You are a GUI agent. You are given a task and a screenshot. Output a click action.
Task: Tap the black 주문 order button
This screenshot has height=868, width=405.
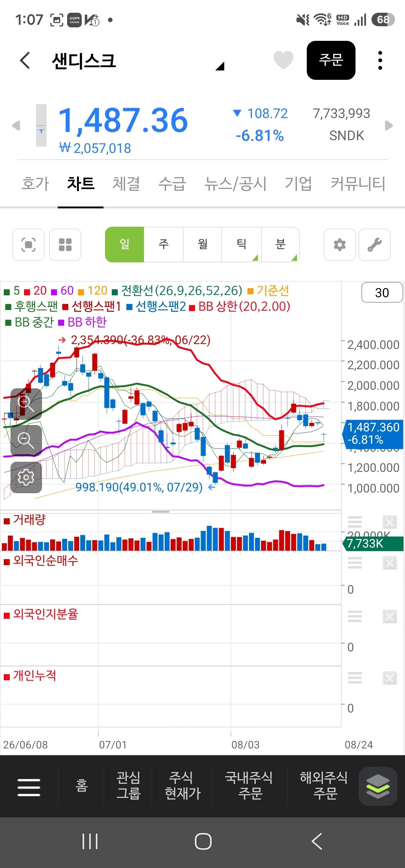pos(331,60)
